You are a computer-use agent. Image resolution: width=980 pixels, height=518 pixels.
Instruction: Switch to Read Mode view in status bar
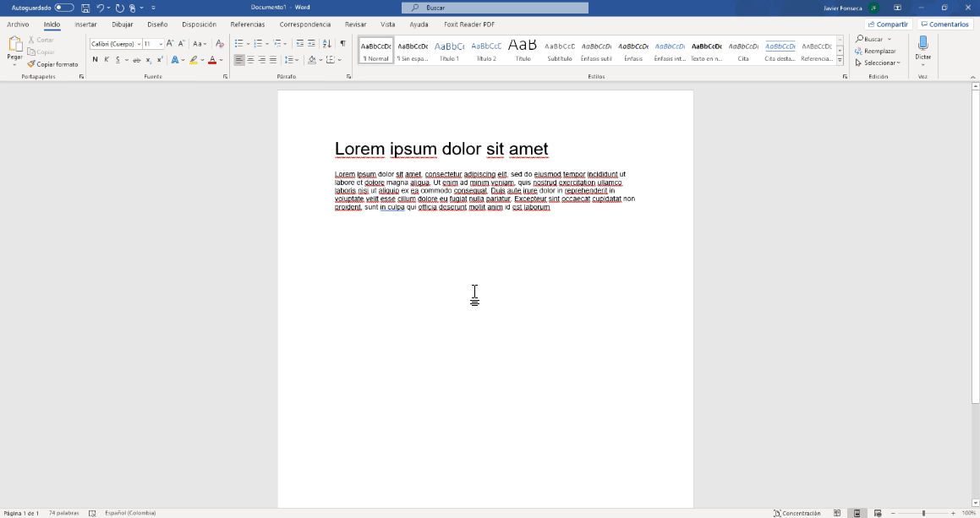(x=837, y=513)
